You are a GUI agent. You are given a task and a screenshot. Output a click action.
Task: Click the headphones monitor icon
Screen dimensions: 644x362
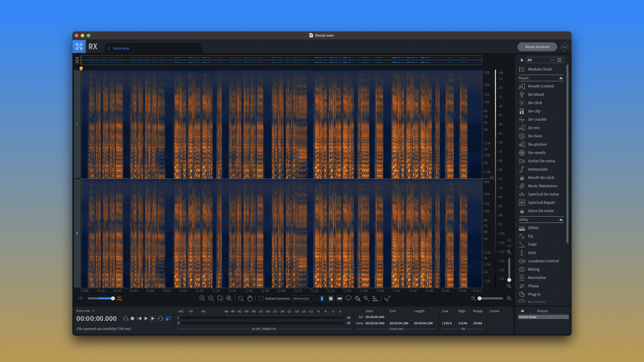(126, 318)
